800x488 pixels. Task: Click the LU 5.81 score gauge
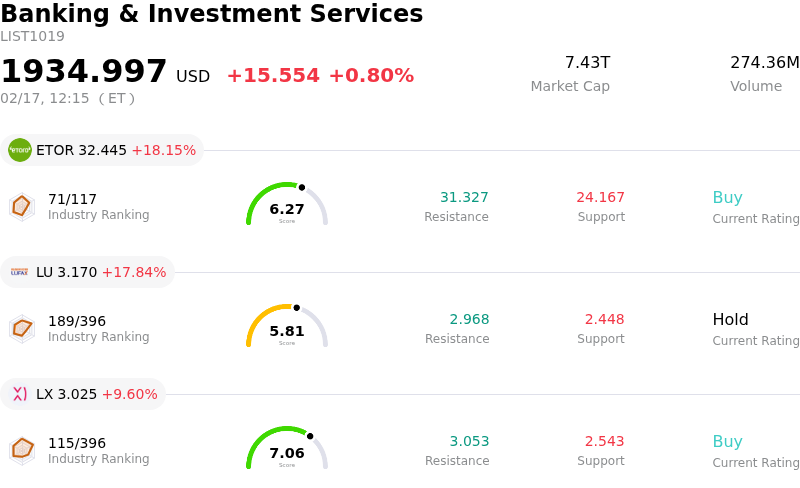point(287,327)
